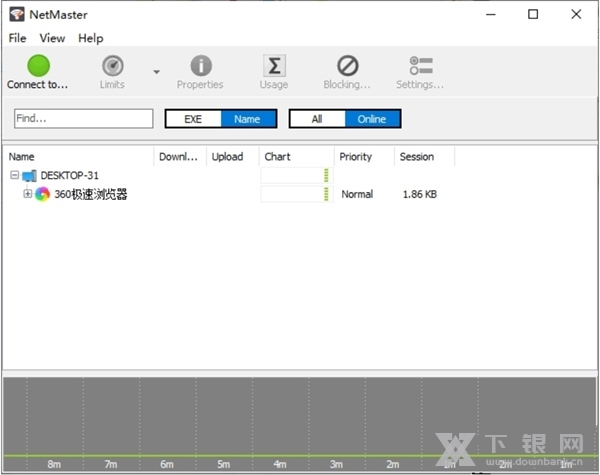Viewport: 600px width, 475px height.
Task: Open the dropdown arrow next to Limits
Action: coord(157,72)
